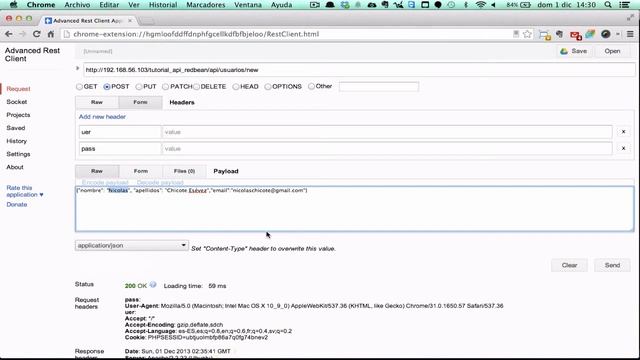Open the Ventana menu
The height and width of the screenshot is (360, 640).
click(x=248, y=5)
